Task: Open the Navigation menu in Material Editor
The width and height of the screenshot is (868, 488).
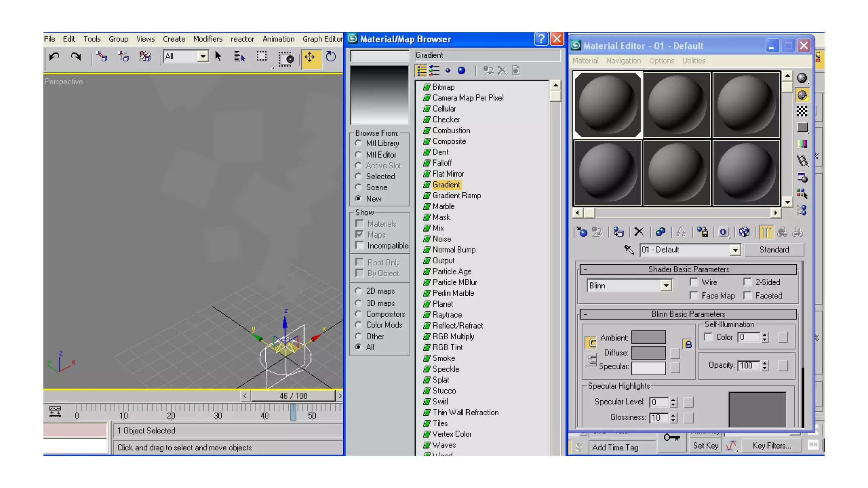Action: [x=623, y=61]
